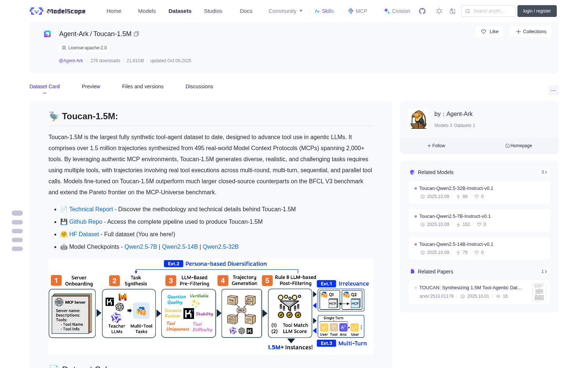Open the Community dropdown menu
Viewport: 588px width, 368px height.
pos(286,11)
